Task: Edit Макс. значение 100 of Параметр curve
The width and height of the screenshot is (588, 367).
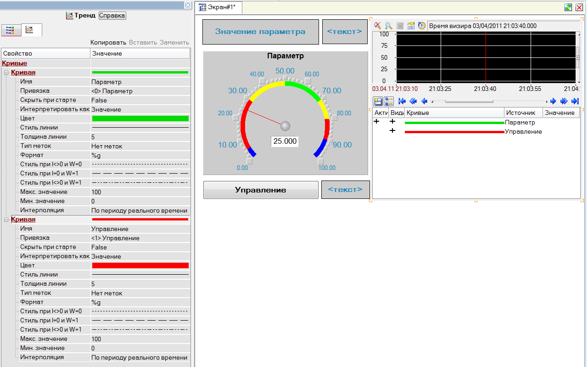Action: 140,192
